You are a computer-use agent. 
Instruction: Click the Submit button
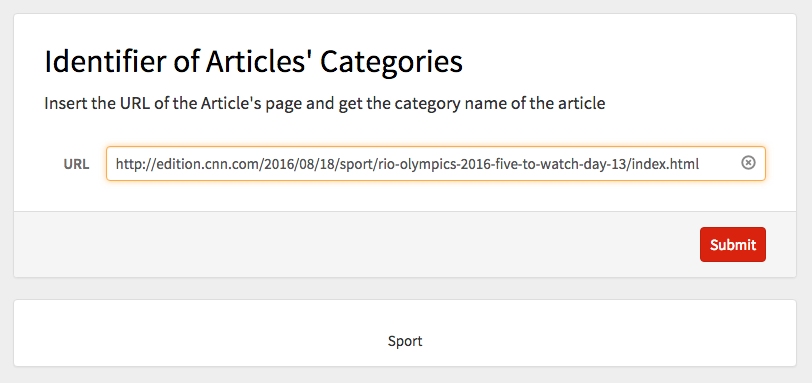click(x=733, y=244)
